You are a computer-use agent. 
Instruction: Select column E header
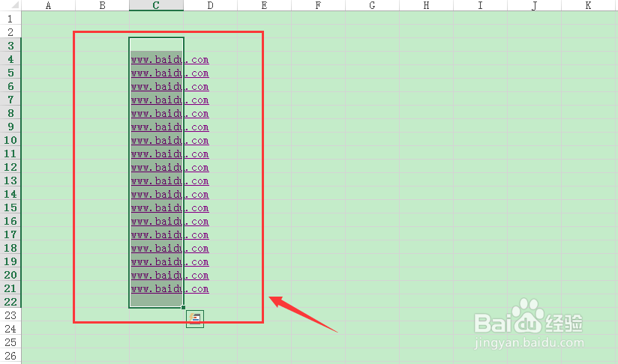point(265,5)
